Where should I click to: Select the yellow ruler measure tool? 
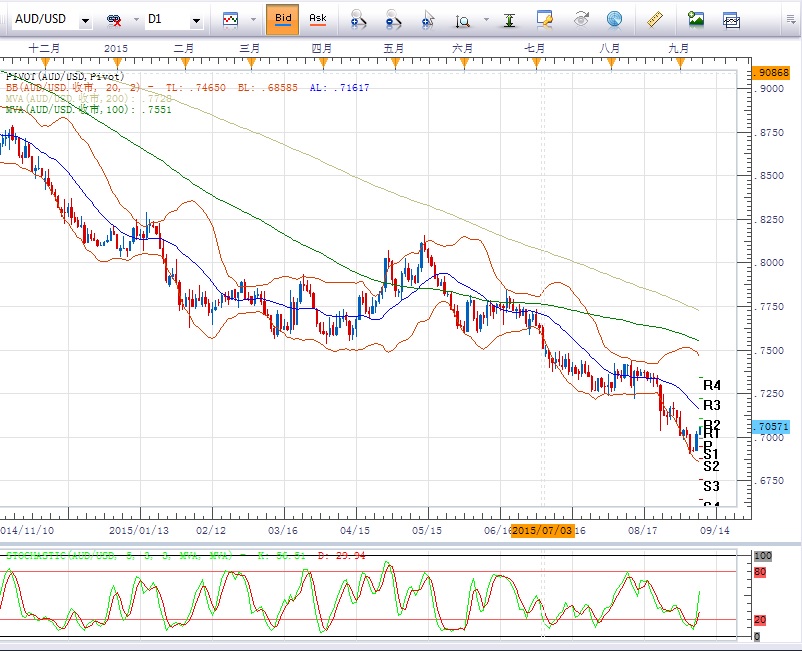pos(656,19)
